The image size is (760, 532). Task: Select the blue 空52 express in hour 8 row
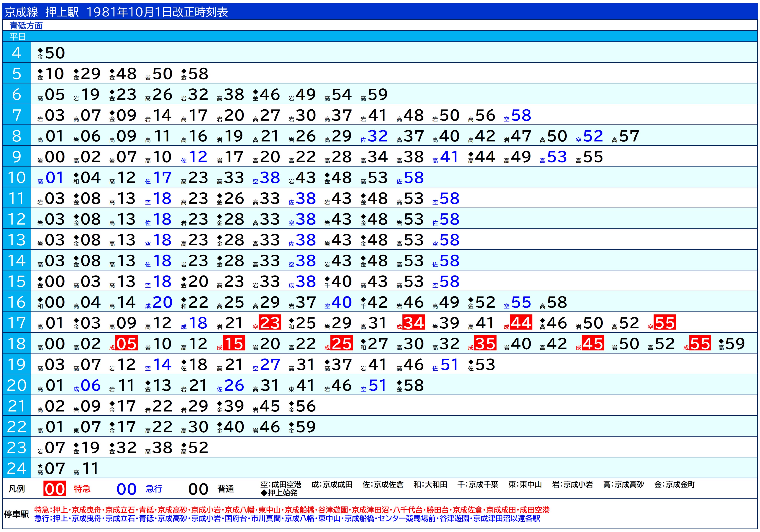click(x=589, y=136)
